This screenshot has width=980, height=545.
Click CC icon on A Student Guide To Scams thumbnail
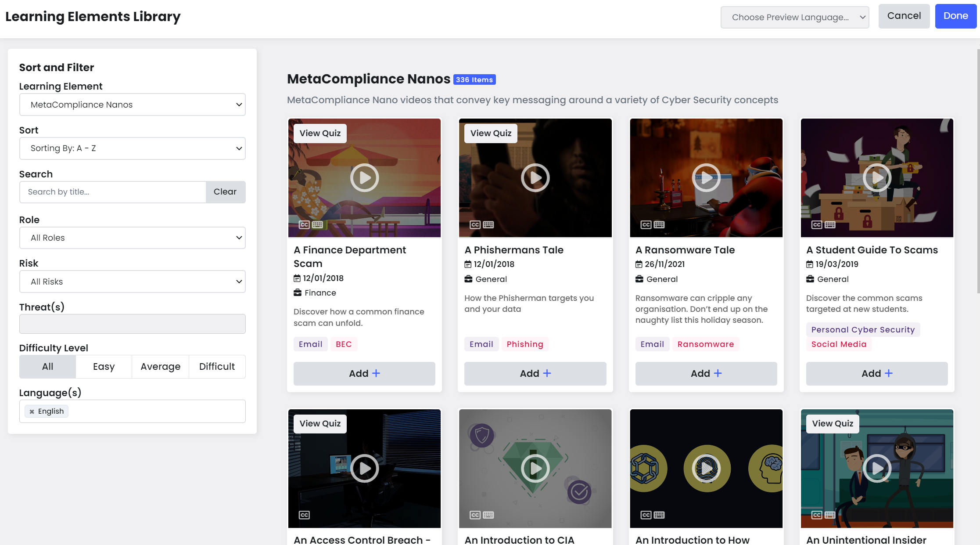click(817, 225)
